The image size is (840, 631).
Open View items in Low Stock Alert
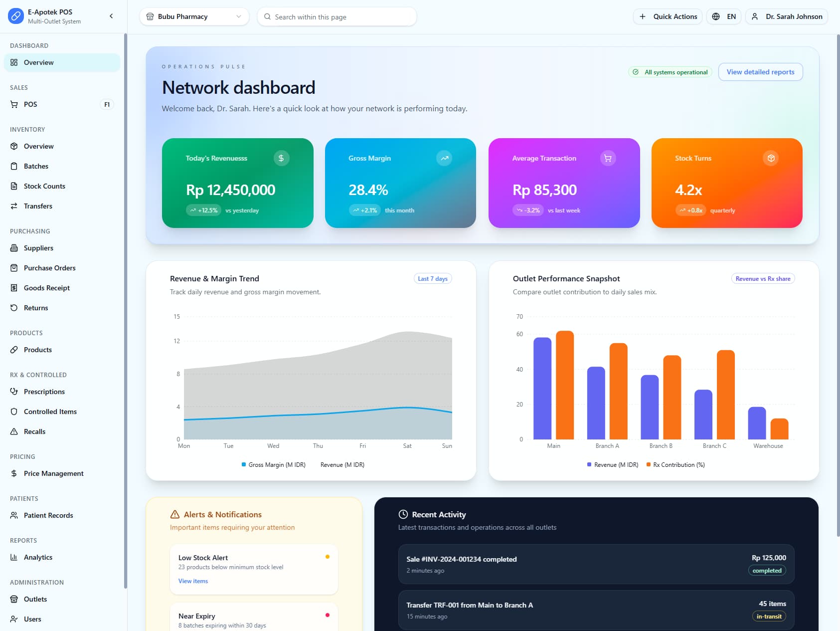(192, 581)
